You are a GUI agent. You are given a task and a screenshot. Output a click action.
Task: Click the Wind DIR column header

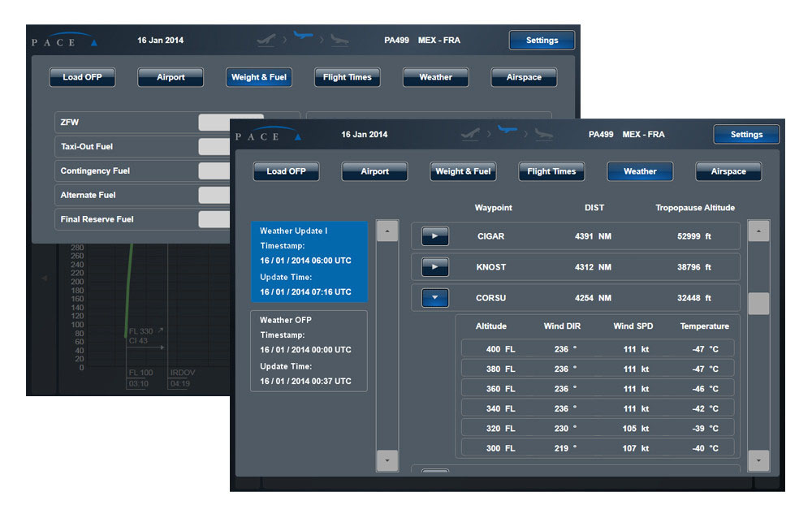562,326
